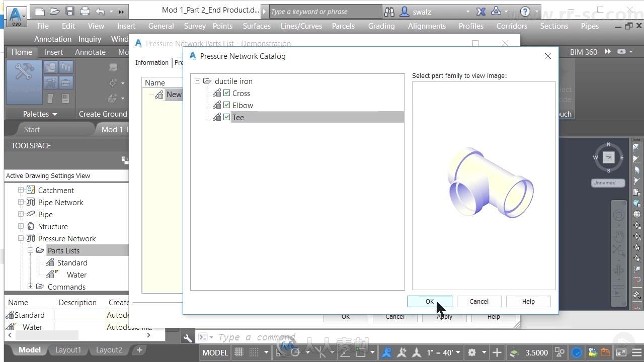This screenshot has width=644, height=362.
Task: Collapse the Parts Lists node in Toolspace
Action: pyautogui.click(x=30, y=250)
